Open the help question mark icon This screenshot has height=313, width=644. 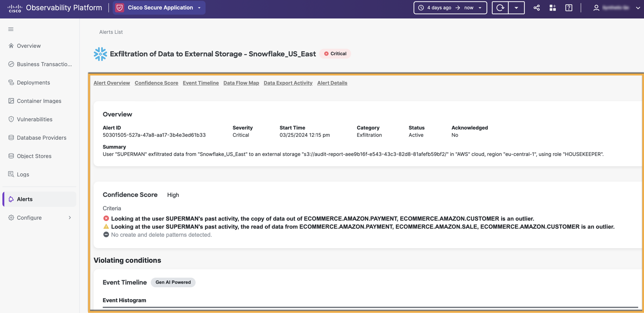569,8
